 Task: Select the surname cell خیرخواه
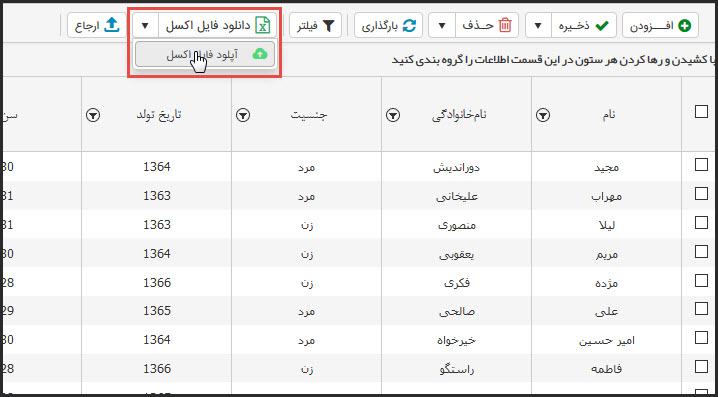(x=458, y=341)
